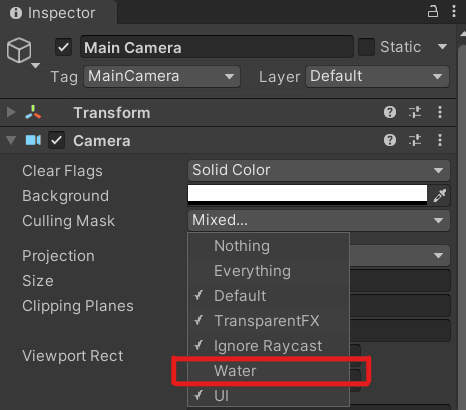Viewport: 466px width, 410px height.
Task: Click the Main Camera name field
Action: (x=217, y=47)
